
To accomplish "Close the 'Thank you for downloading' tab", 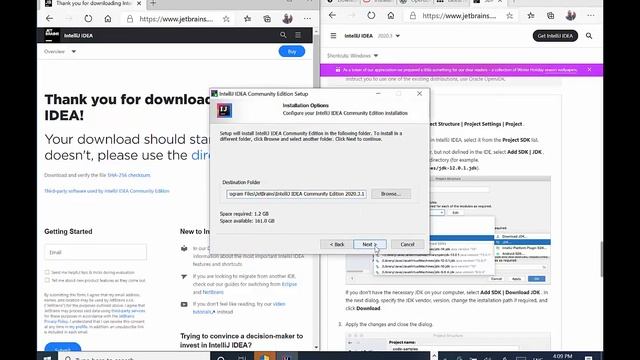I will (139, 3).
